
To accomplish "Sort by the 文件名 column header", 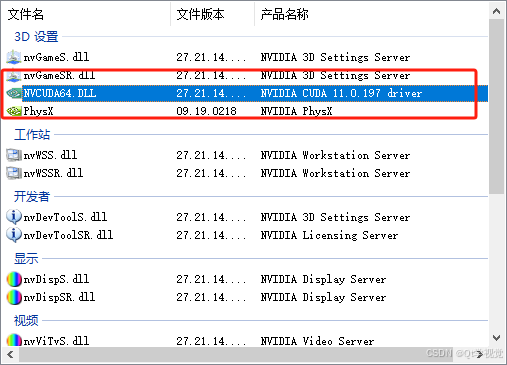I will coord(26,14).
